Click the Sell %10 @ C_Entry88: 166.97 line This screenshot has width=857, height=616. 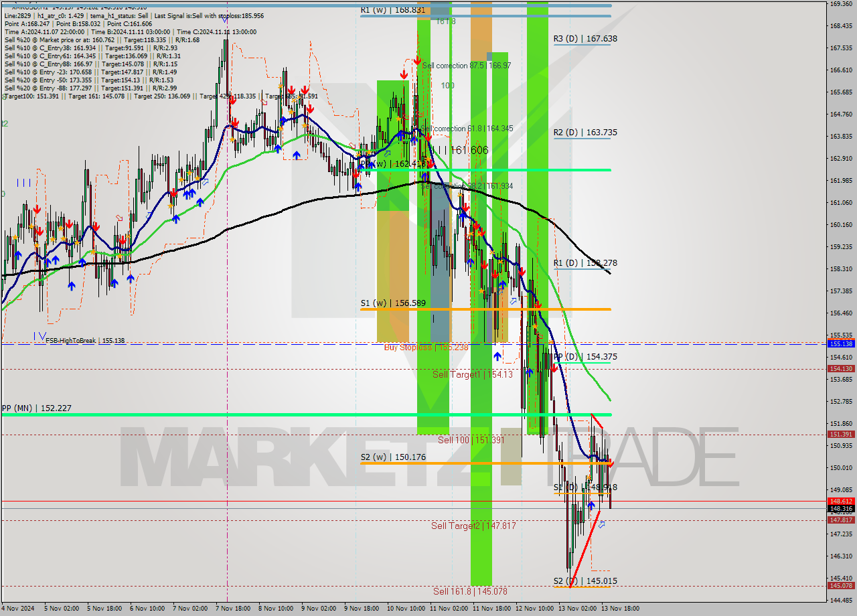click(90, 64)
